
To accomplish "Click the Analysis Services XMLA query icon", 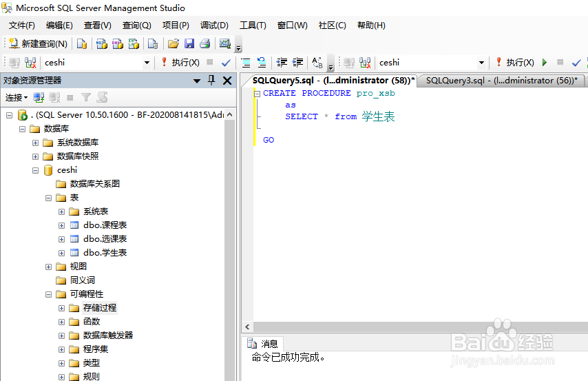I will [x=134, y=44].
